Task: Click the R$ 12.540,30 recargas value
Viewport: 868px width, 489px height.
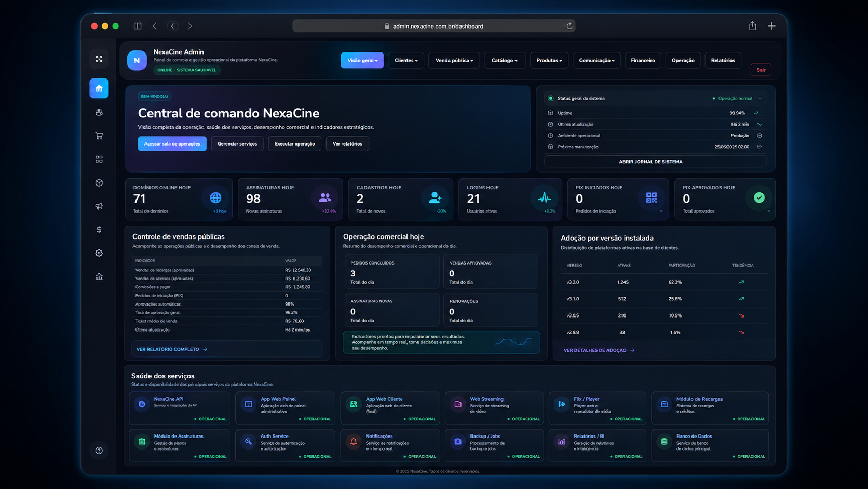Action: (298, 270)
